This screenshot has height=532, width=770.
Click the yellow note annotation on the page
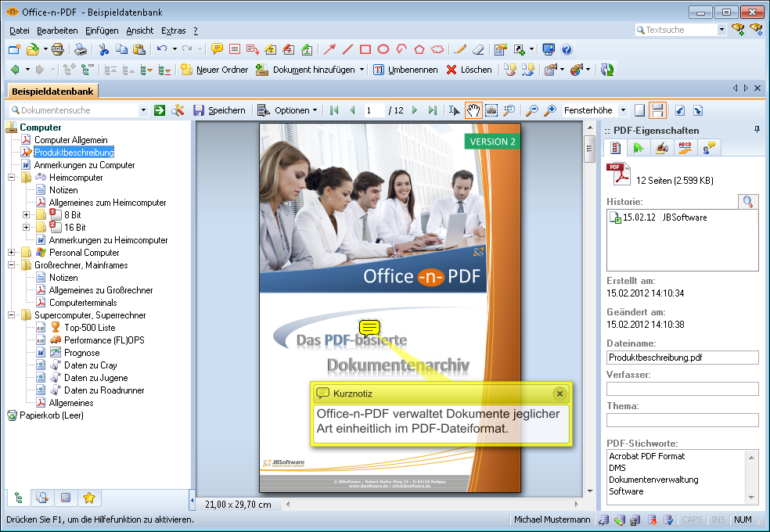[x=369, y=327]
